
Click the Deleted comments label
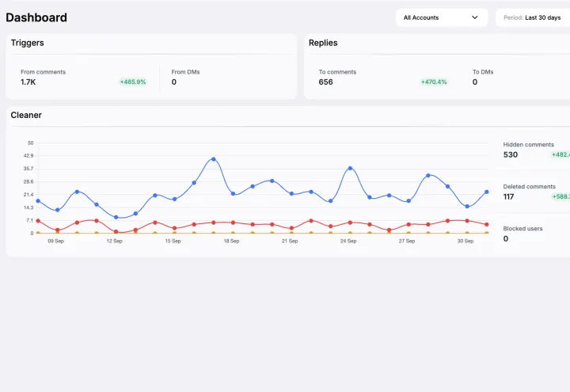tap(530, 187)
